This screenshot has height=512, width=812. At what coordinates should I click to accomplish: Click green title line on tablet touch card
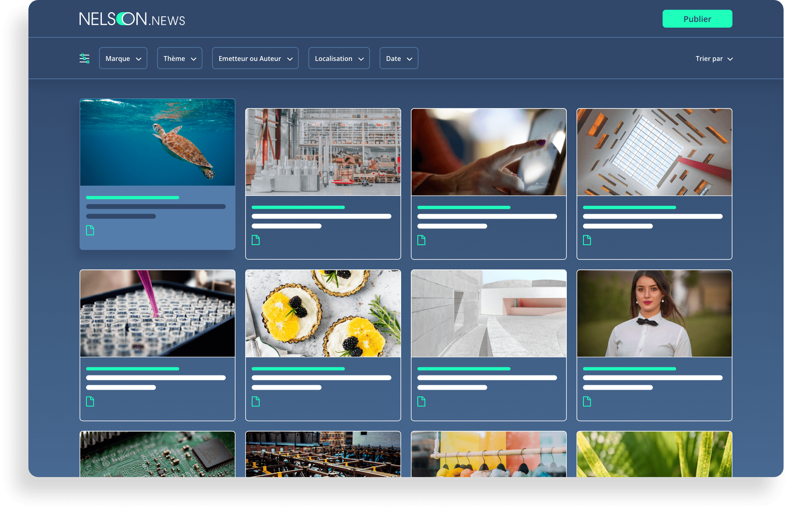click(464, 207)
